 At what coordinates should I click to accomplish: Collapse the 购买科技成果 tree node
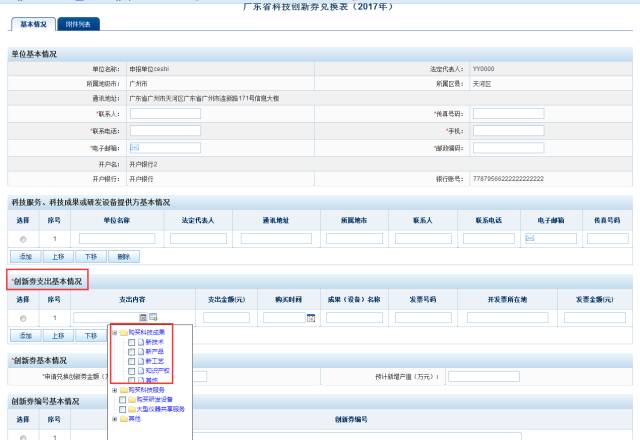[x=114, y=333]
